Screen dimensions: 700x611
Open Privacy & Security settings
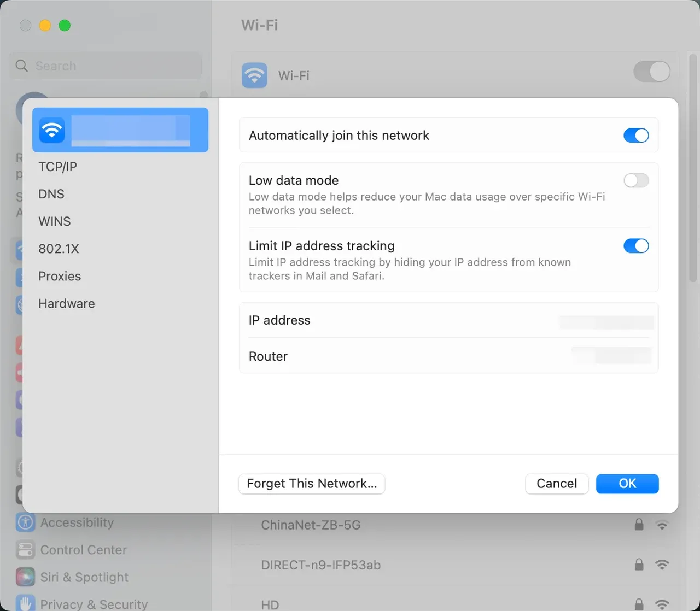94,604
